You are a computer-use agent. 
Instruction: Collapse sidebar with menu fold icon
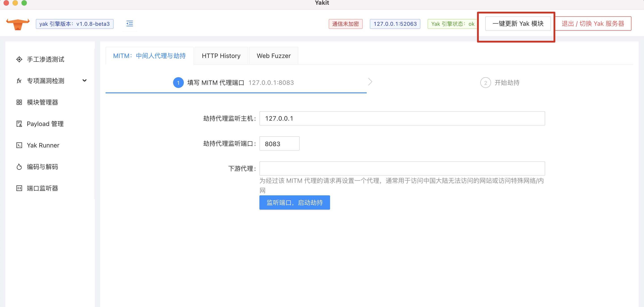[129, 24]
